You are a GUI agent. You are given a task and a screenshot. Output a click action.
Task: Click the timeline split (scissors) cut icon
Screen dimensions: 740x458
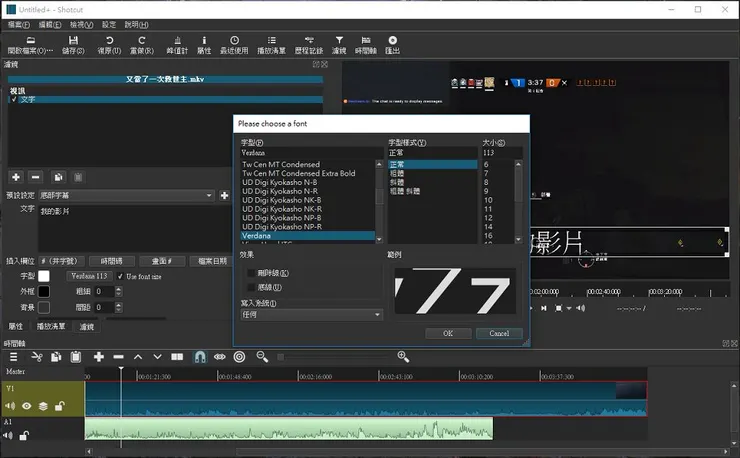[x=36, y=356]
